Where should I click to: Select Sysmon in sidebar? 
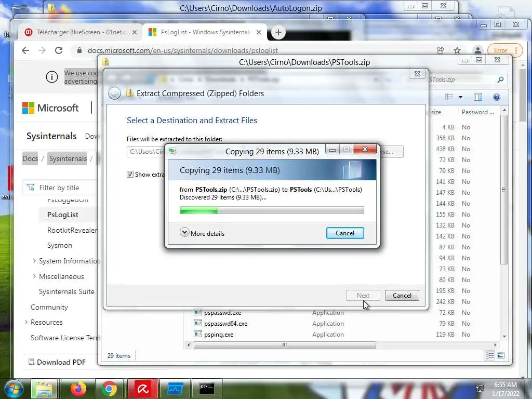(x=60, y=245)
